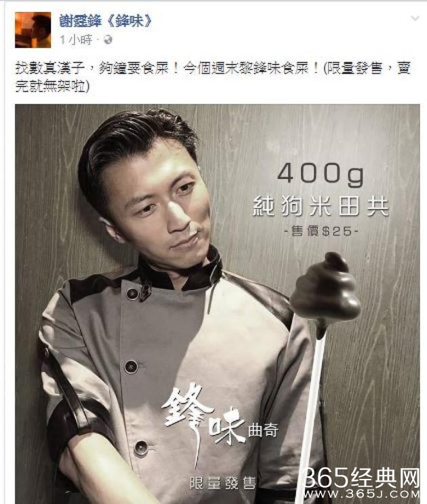Click the 售價$25 price label
427x504 pixels.
point(321,231)
